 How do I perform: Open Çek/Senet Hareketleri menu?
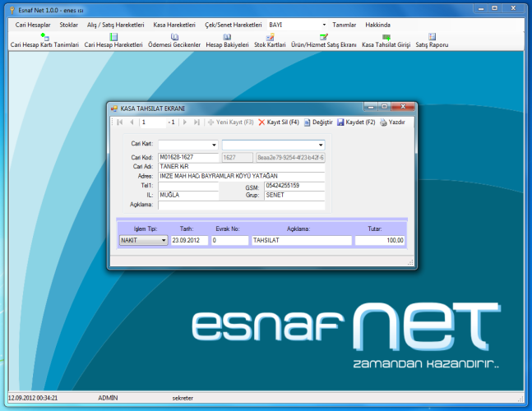(233, 25)
